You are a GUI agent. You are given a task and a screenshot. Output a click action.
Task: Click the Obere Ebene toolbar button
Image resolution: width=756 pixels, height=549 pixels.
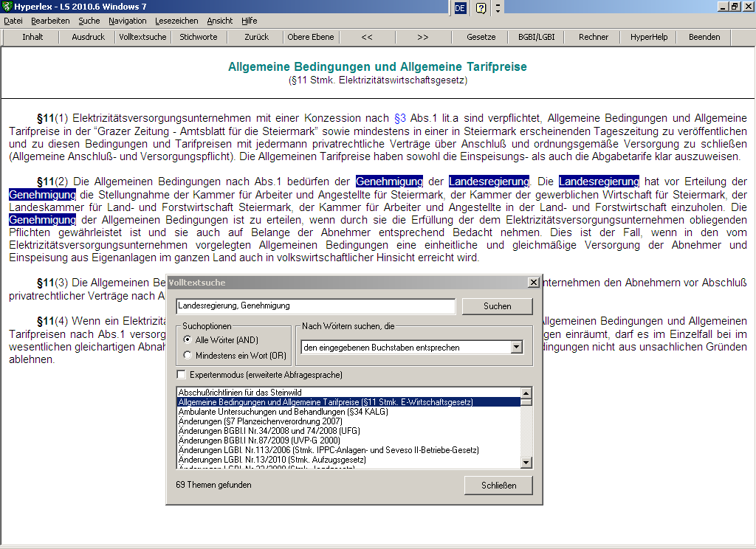[x=311, y=37]
